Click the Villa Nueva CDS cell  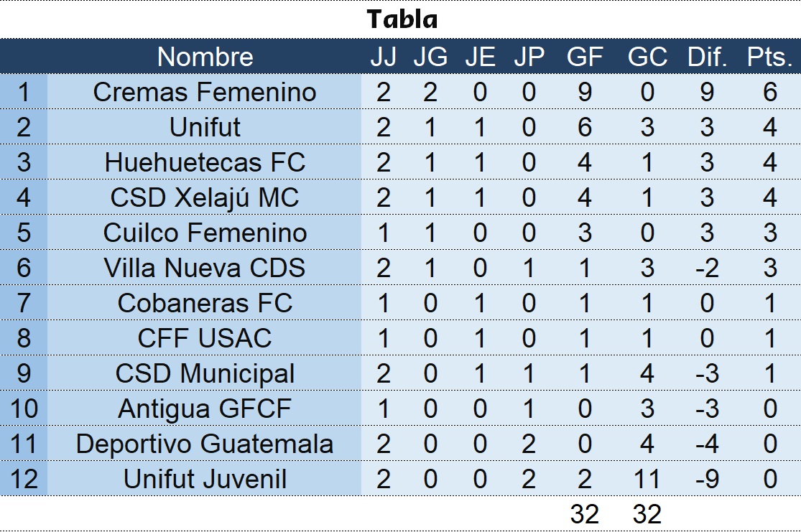[x=205, y=268]
